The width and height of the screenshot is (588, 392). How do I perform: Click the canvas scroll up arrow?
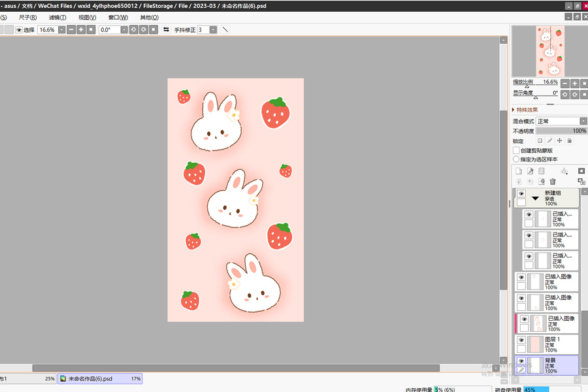click(x=503, y=40)
